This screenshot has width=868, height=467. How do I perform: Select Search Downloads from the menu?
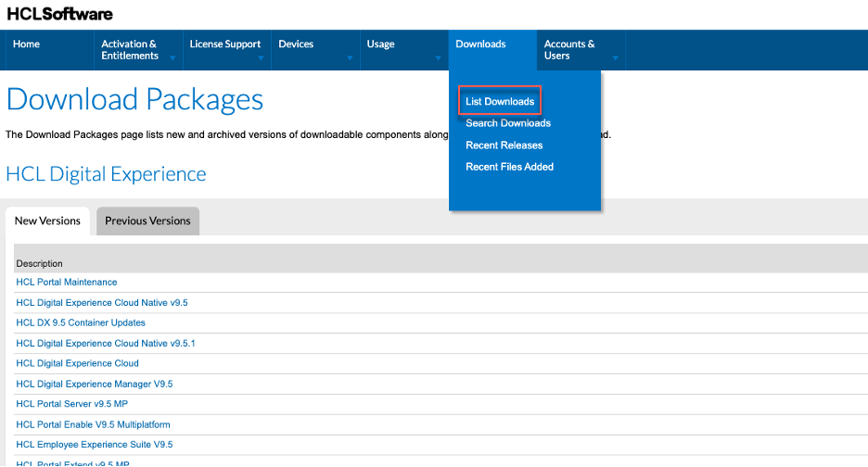[x=507, y=123]
